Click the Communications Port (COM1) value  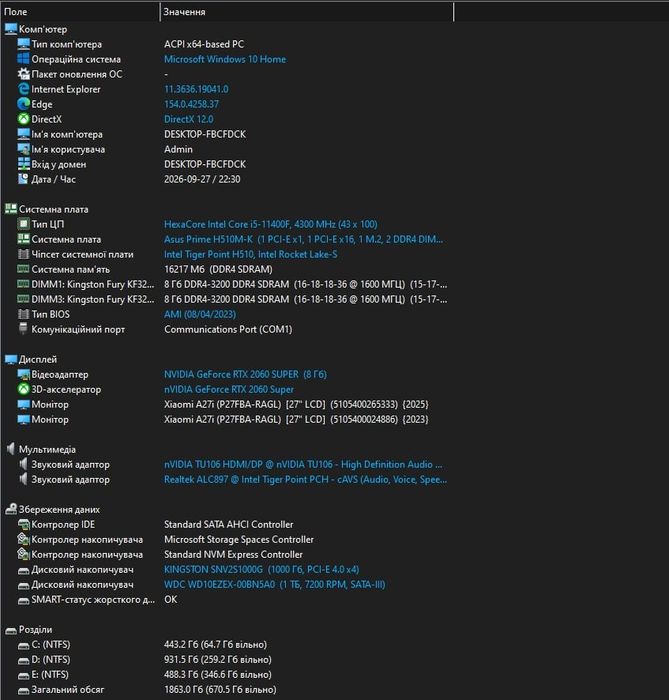click(x=228, y=329)
